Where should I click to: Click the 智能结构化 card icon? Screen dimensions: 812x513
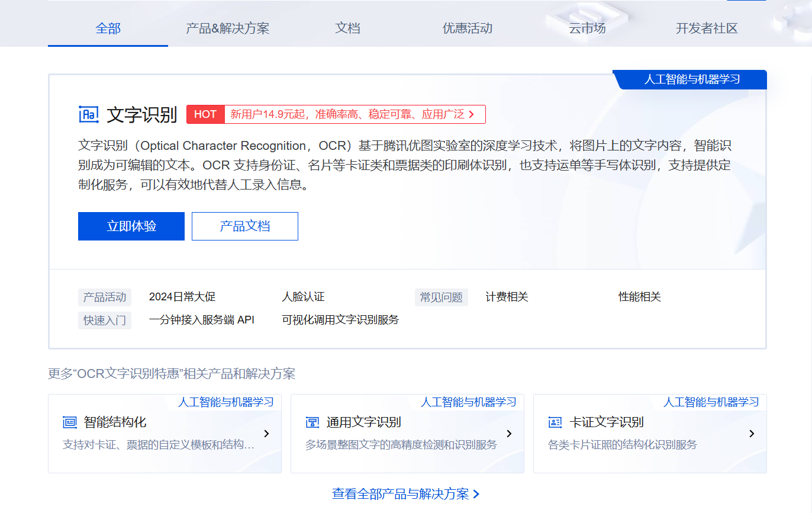70,422
